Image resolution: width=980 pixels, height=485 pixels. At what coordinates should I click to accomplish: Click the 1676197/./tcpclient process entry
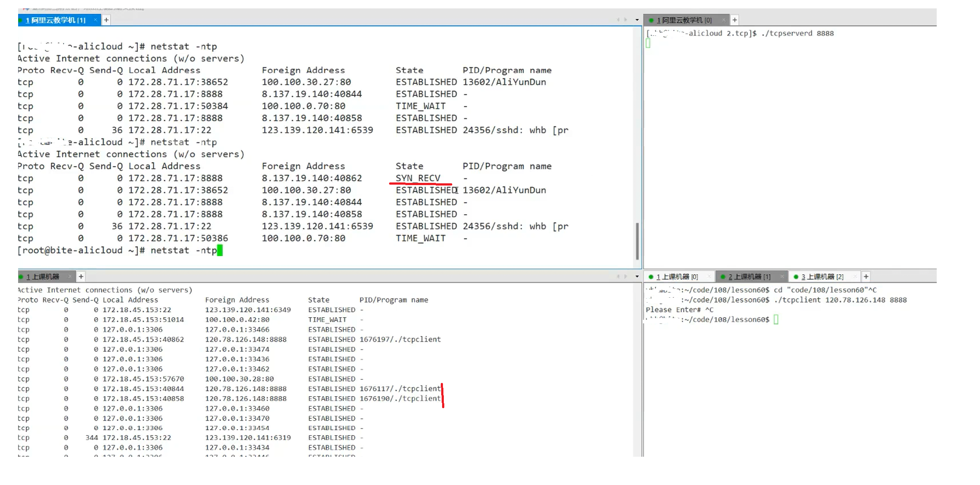(400, 339)
